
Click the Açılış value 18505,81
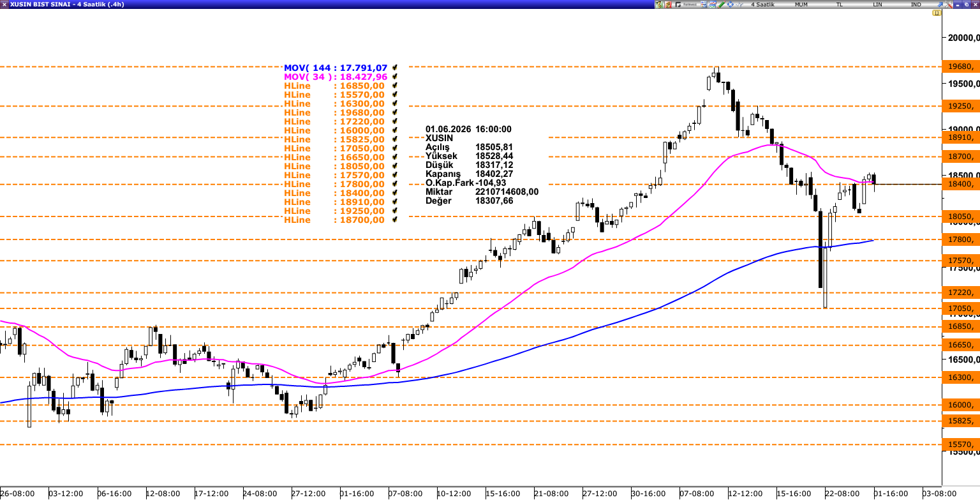click(x=494, y=147)
